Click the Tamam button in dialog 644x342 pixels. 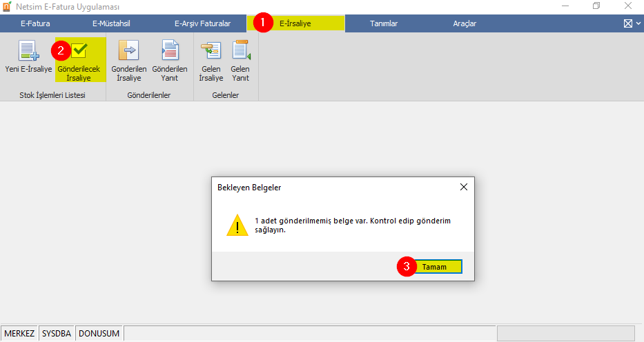point(435,267)
